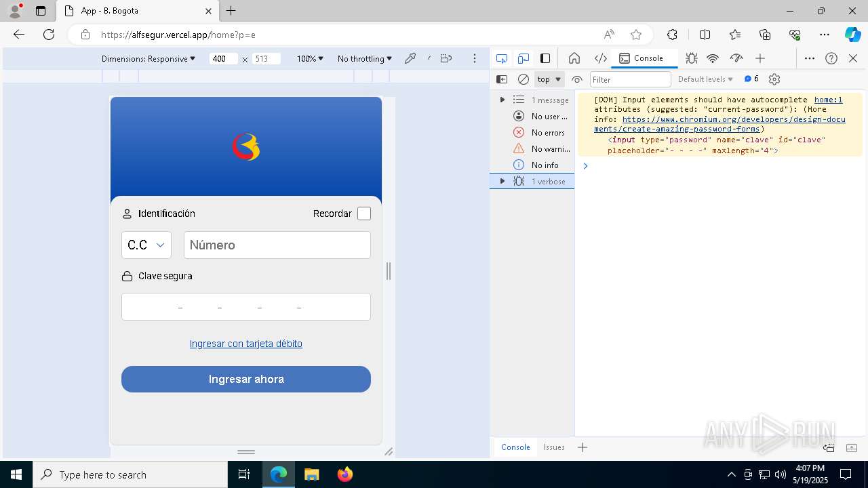The width and height of the screenshot is (868, 488).
Task: Edit the width field showing 400
Action: [x=223, y=59]
